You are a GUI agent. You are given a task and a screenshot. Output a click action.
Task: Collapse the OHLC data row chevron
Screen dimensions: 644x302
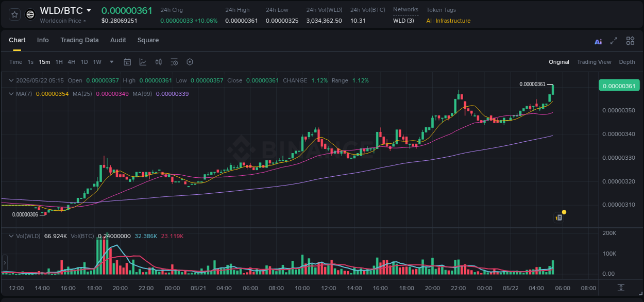tap(11, 80)
